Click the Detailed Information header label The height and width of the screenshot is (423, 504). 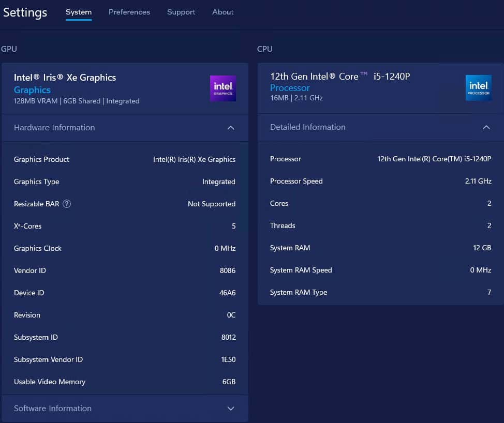[307, 127]
